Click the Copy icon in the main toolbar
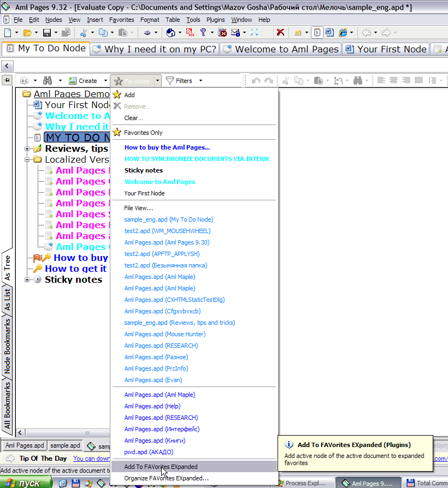The height and width of the screenshot is (488, 448). pyautogui.click(x=103, y=32)
